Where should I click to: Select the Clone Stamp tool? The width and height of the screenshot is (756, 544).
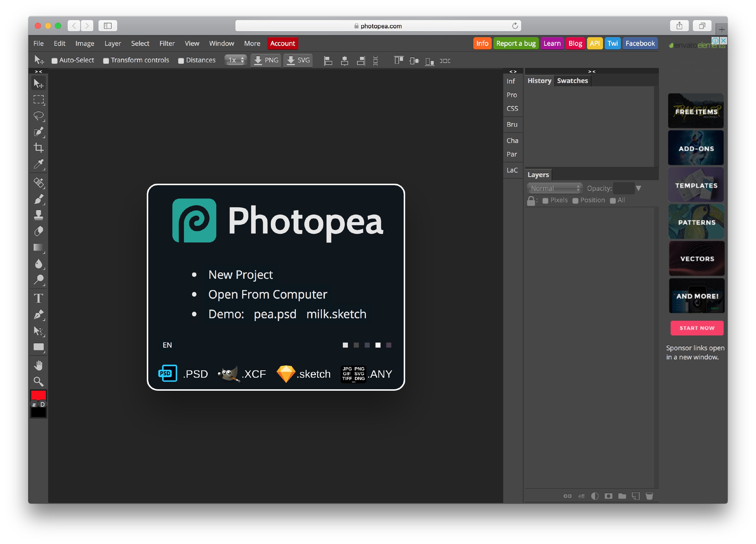[x=39, y=215]
